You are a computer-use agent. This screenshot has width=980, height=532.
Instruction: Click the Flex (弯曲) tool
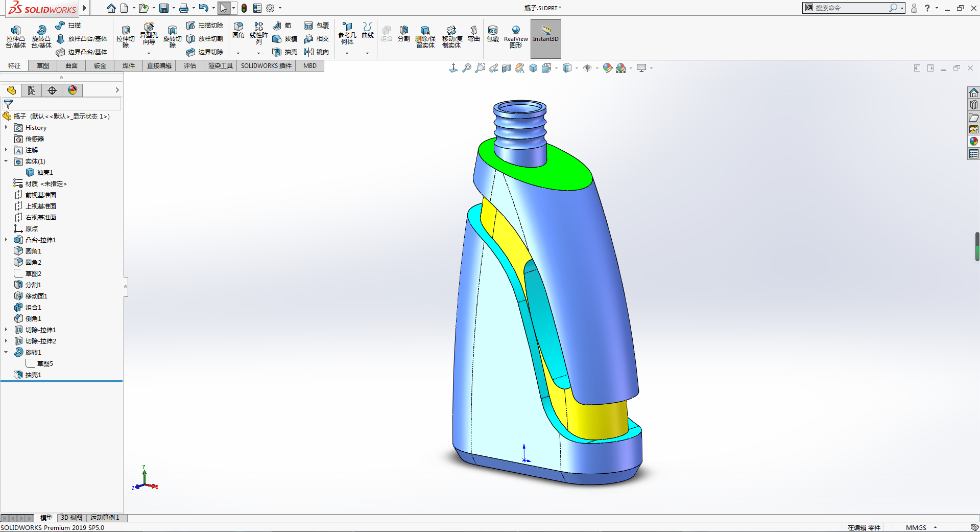[474, 34]
